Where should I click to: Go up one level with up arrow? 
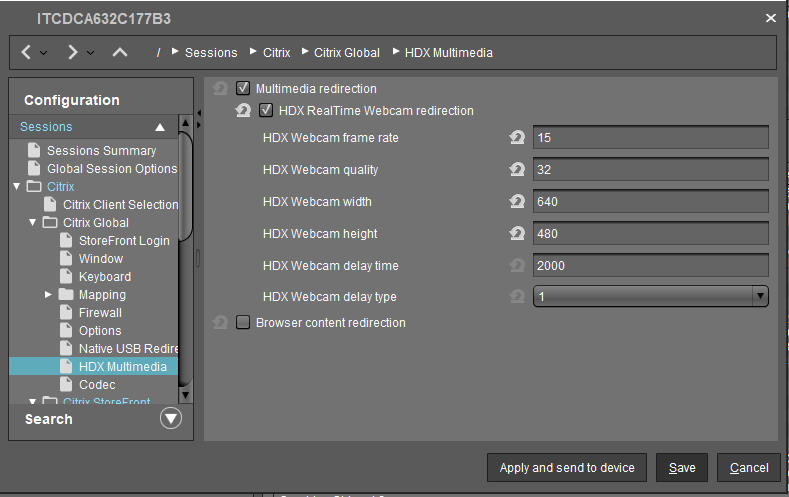click(119, 52)
